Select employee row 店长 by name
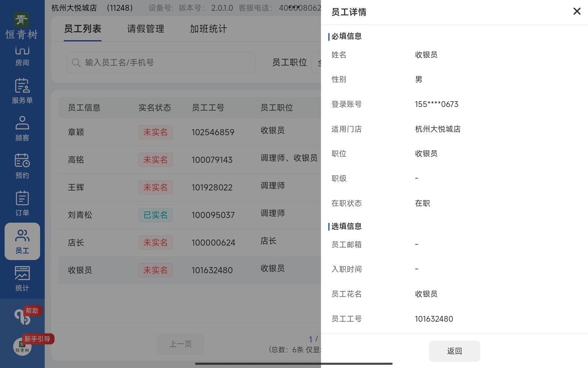Viewport: 588px width, 368px height. [76, 243]
